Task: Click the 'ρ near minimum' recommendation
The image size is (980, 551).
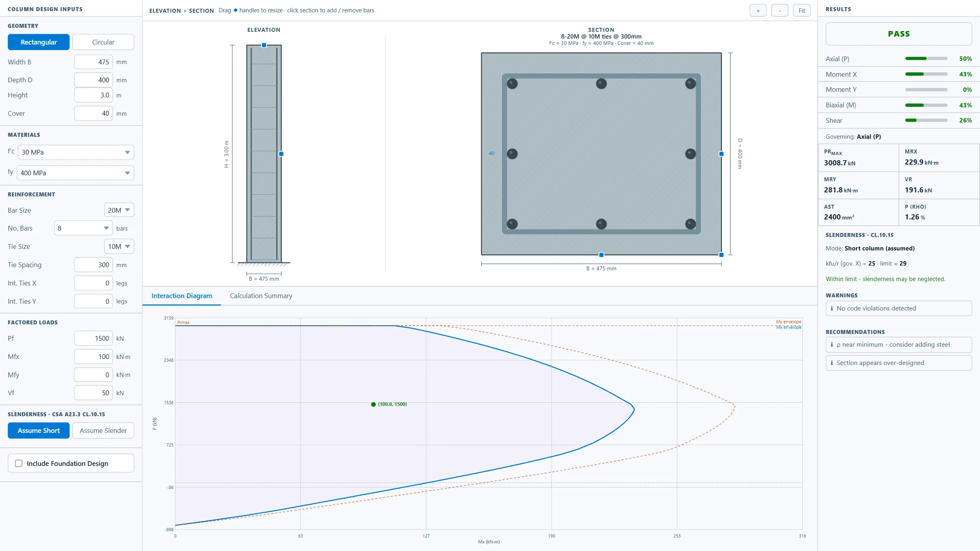Action: click(899, 345)
